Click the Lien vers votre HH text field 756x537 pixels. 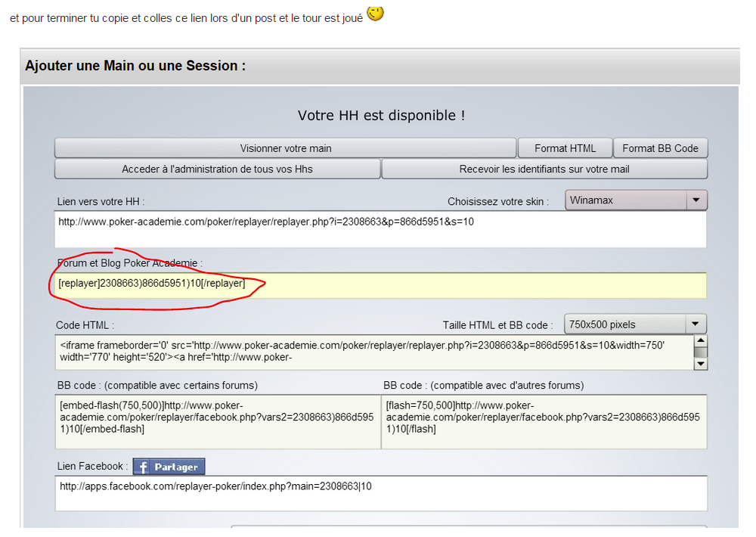(381, 230)
